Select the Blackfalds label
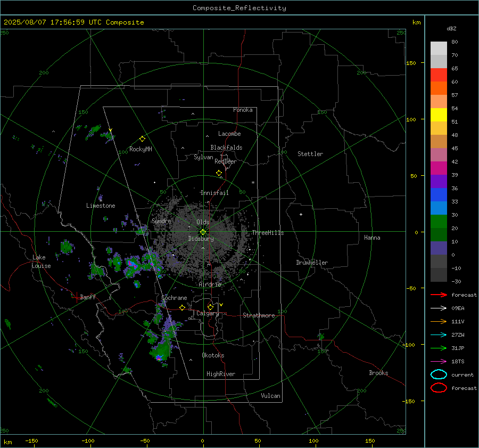This screenshot has height=448, width=479. click(226, 148)
